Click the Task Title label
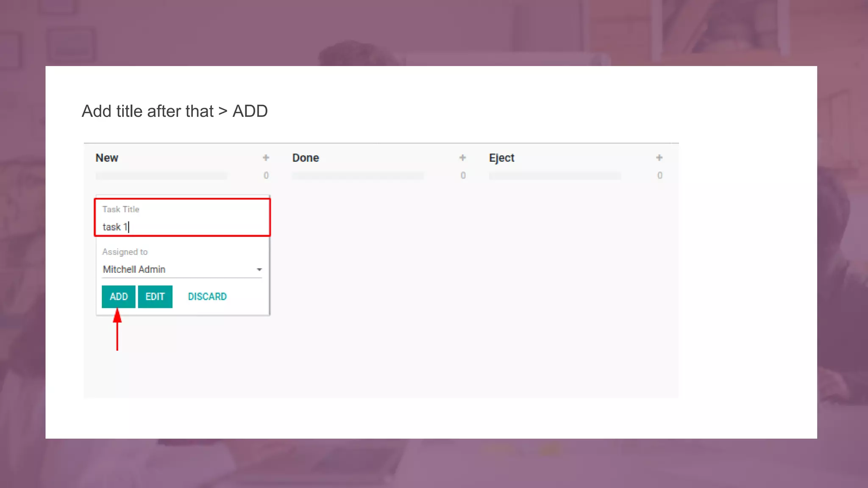The image size is (868, 488). coord(121,209)
